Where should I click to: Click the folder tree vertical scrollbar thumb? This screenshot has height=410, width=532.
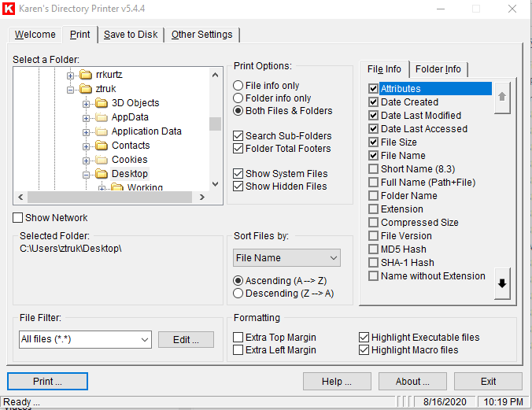click(215, 124)
